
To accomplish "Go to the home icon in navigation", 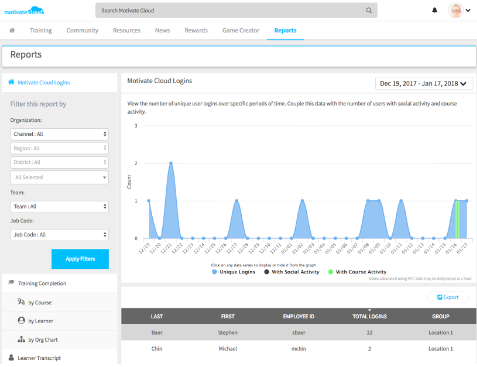I will (x=12, y=30).
